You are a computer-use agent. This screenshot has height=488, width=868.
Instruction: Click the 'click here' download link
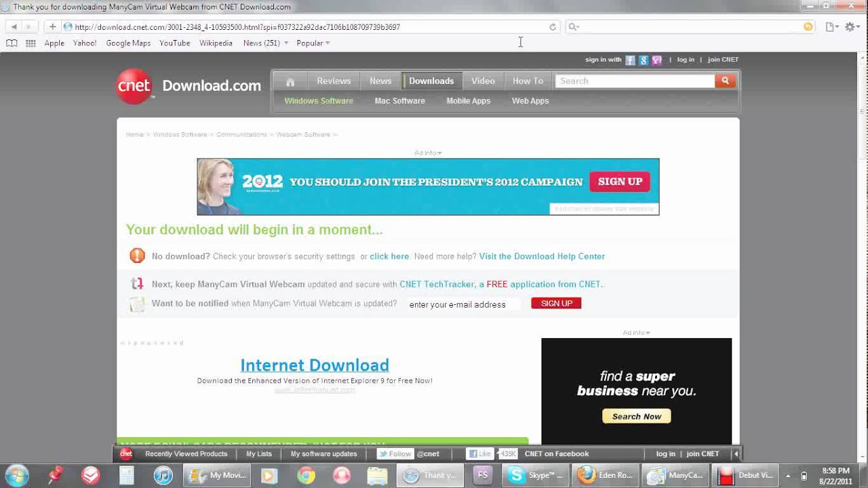[x=389, y=256]
